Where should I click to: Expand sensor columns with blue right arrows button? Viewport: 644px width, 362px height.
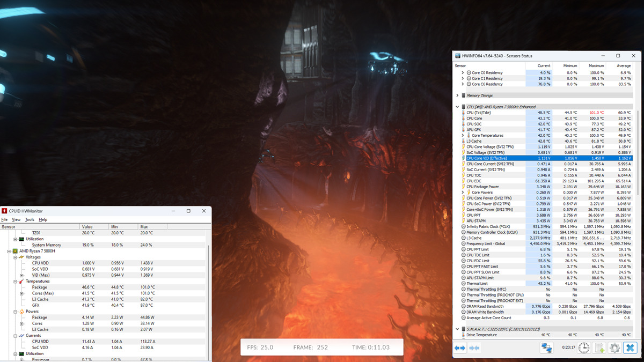[x=460, y=348]
